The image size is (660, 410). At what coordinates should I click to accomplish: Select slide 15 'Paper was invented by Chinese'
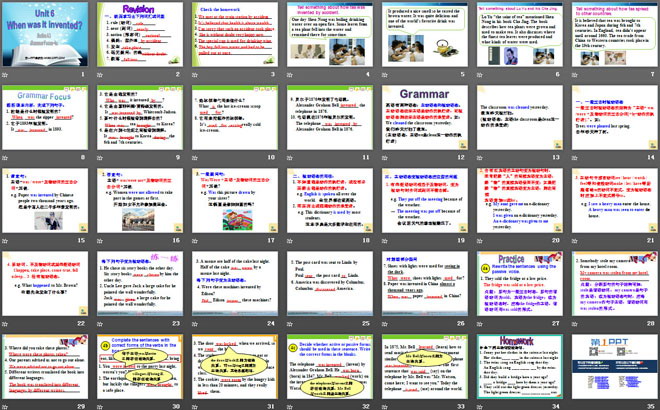point(45,200)
